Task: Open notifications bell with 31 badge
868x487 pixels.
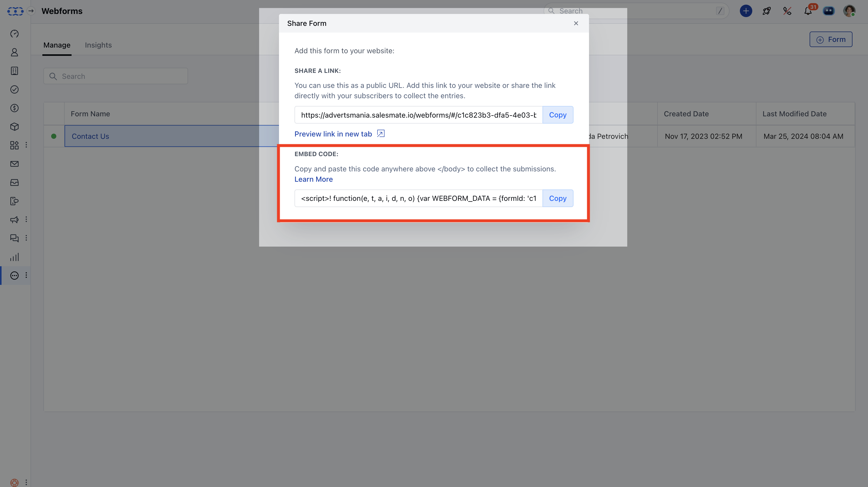Action: (x=808, y=11)
